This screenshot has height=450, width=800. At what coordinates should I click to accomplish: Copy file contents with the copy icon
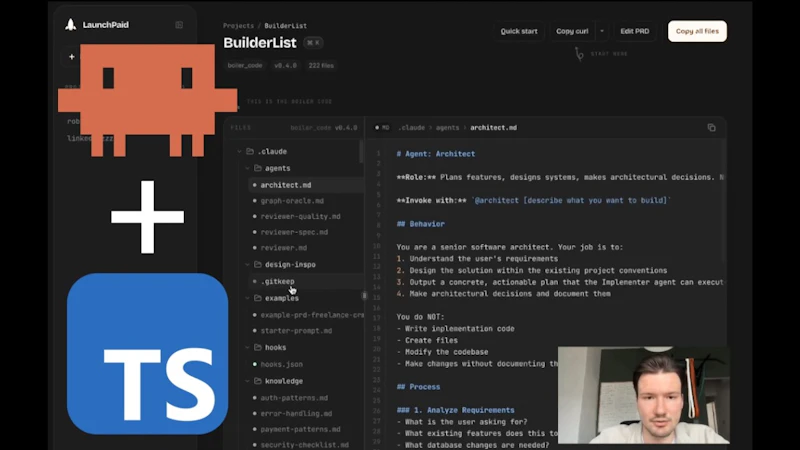point(711,128)
